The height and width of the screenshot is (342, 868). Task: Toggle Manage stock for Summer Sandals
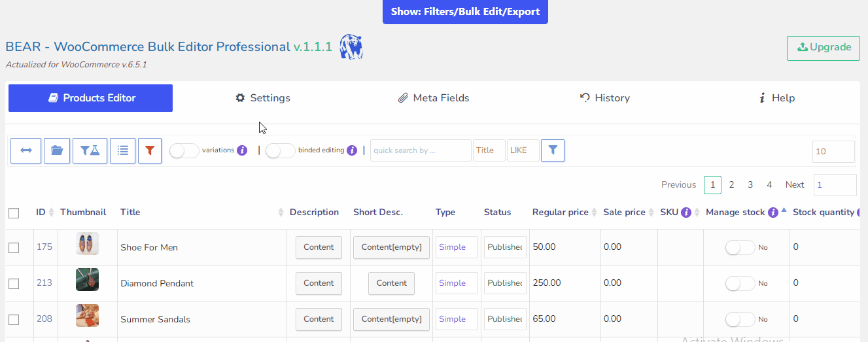pyautogui.click(x=740, y=319)
